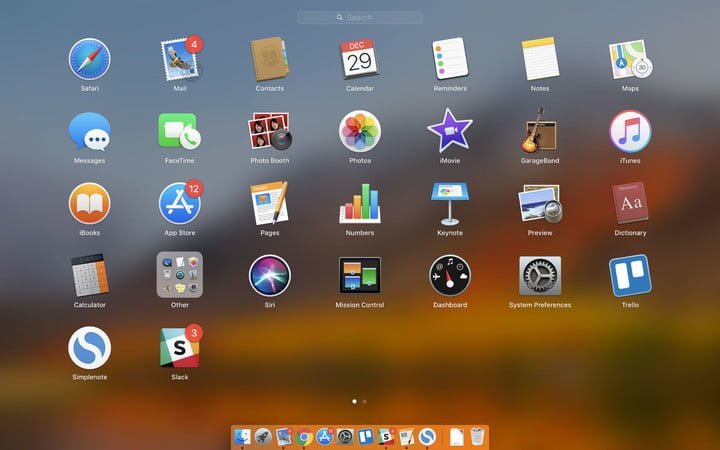Viewport: 720px width, 450px height.
Task: Open Mission Control
Action: pyautogui.click(x=360, y=275)
